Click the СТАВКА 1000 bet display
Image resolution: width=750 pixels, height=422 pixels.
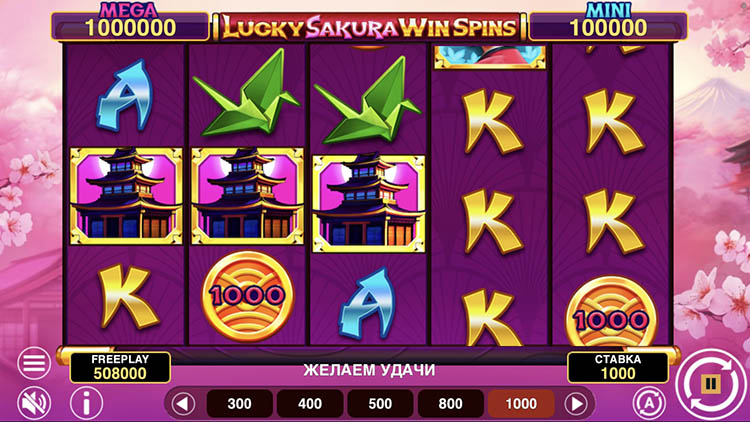(618, 367)
